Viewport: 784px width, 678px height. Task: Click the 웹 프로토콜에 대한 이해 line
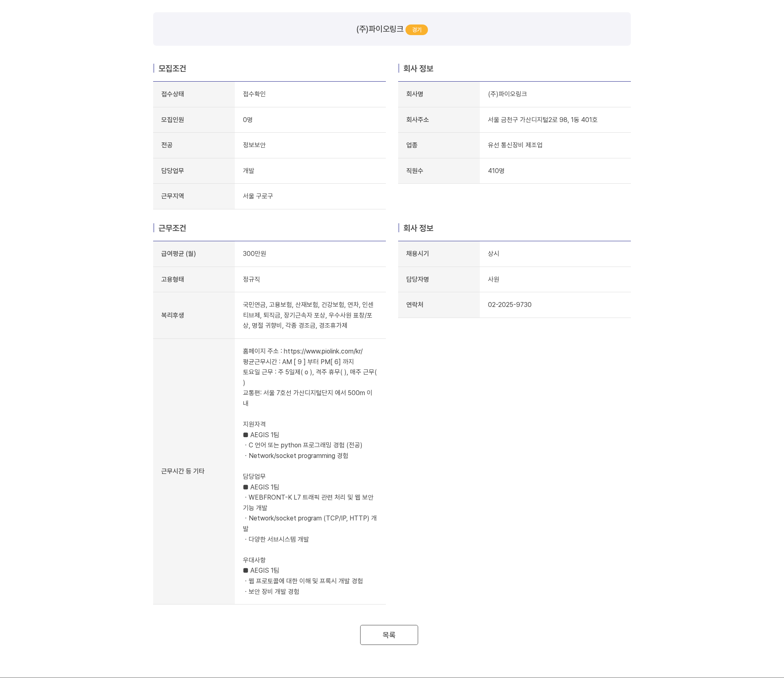[303, 581]
